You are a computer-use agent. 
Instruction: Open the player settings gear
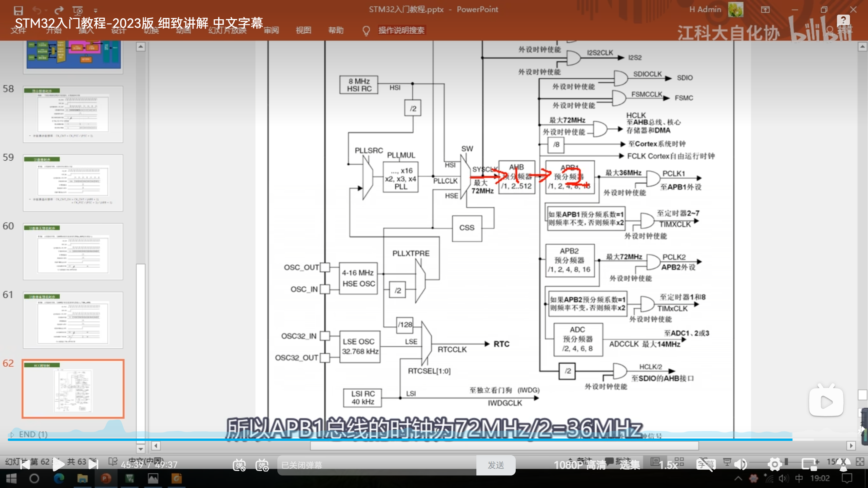click(x=774, y=465)
